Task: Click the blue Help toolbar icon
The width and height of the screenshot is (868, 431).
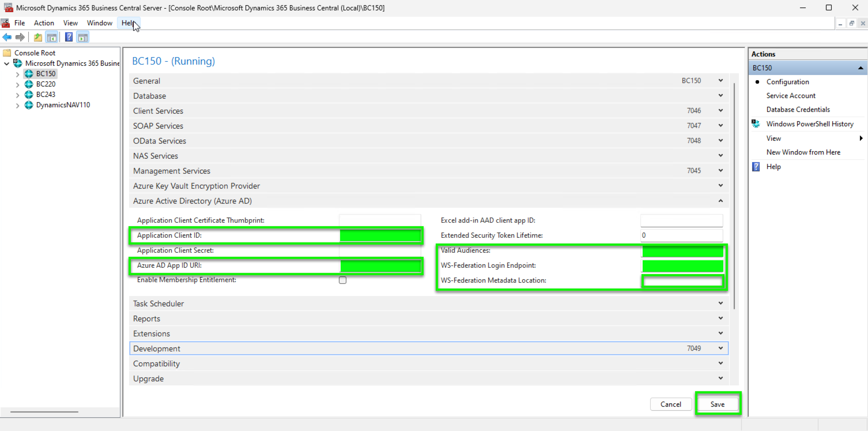Action: tap(69, 37)
